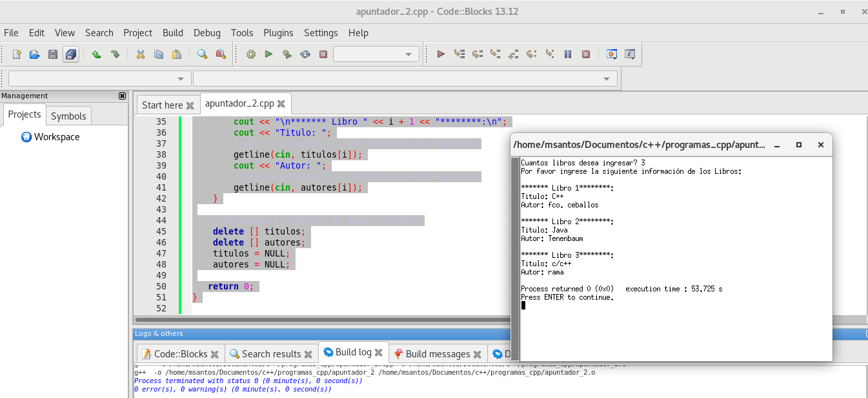
Task: Switch to the Symbols tab
Action: 68,116
